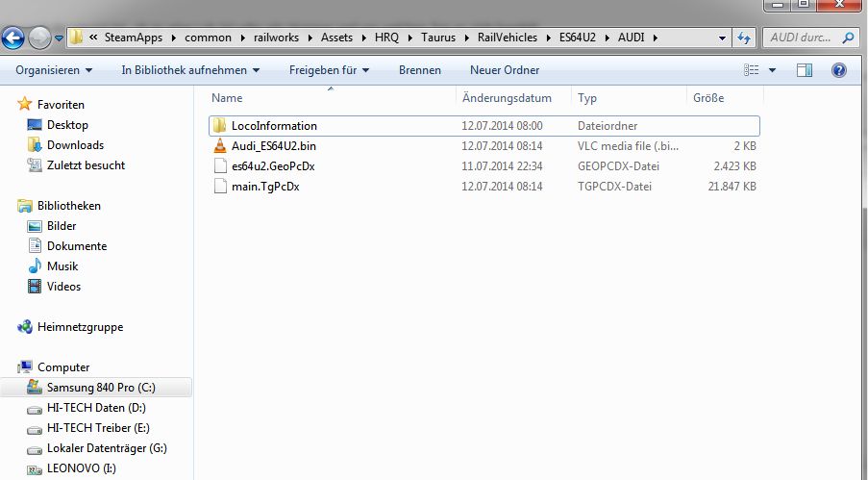Click the help question mark icon
Screen dimensions: 868x480
838,70
